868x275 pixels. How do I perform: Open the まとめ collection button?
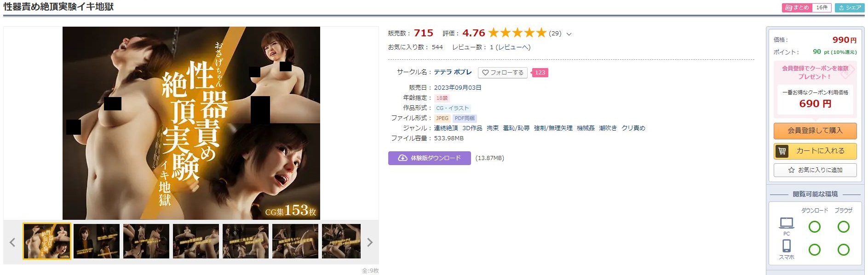[x=797, y=7]
